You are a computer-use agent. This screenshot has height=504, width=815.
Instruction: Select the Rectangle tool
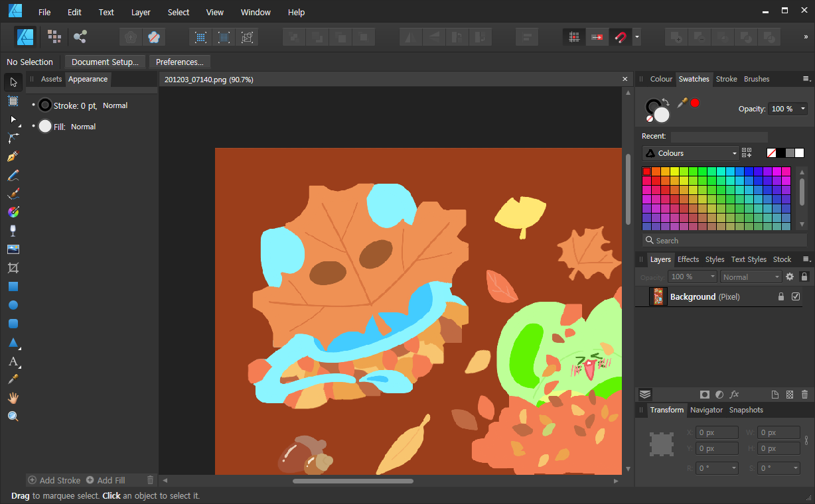coord(13,286)
